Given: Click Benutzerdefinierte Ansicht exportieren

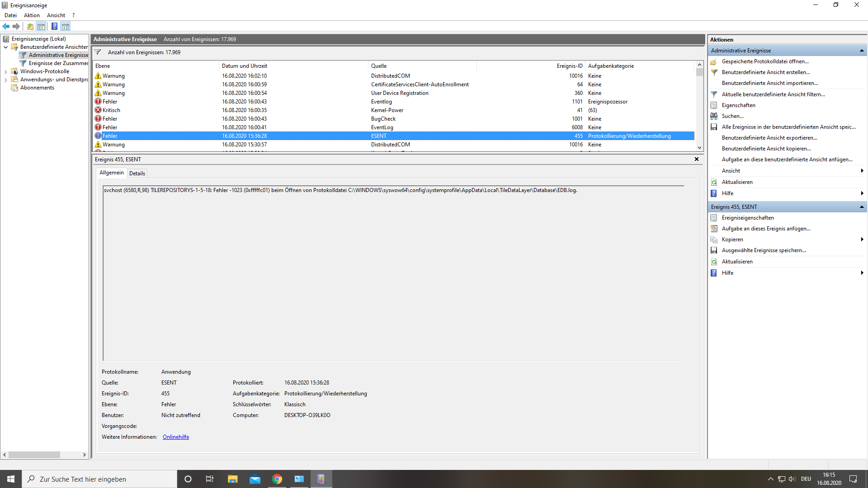Looking at the screenshot, I should [x=769, y=138].
